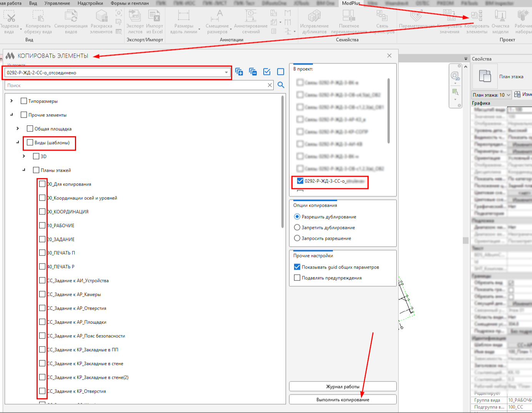Select Раскраска элементов tool
Image resolution: width=532 pixels, height=413 pixels.
click(x=101, y=17)
